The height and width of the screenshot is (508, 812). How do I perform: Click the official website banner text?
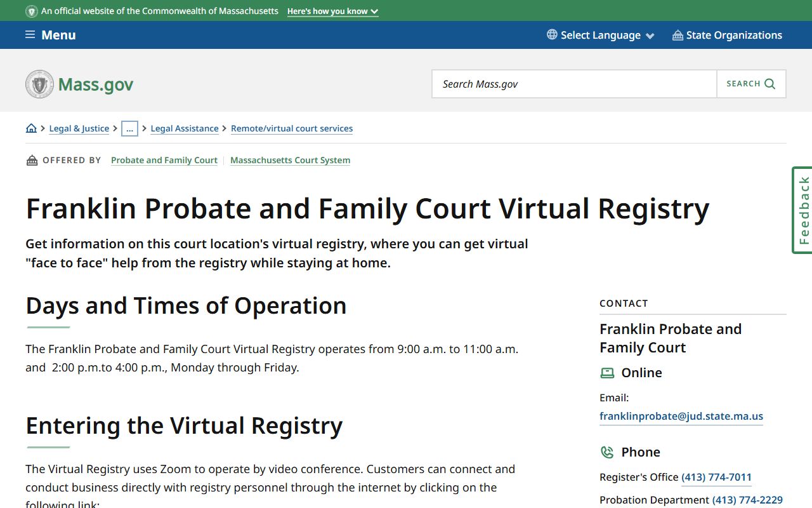click(x=160, y=11)
